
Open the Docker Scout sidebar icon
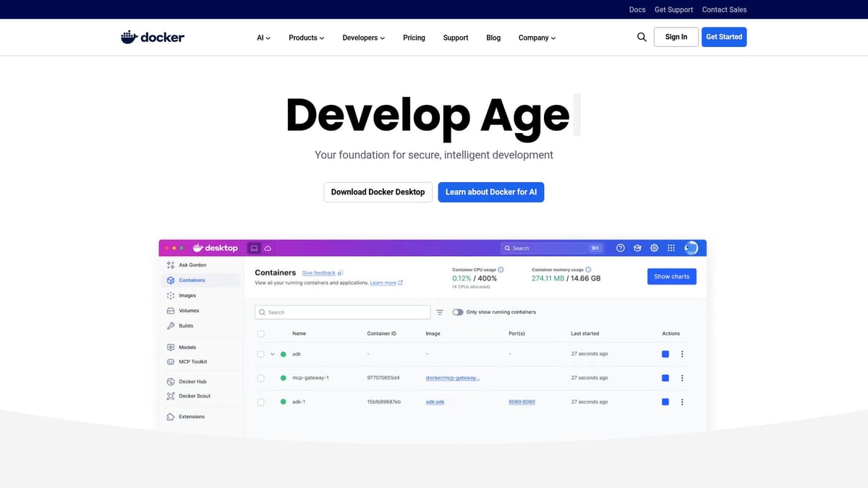pyautogui.click(x=171, y=396)
